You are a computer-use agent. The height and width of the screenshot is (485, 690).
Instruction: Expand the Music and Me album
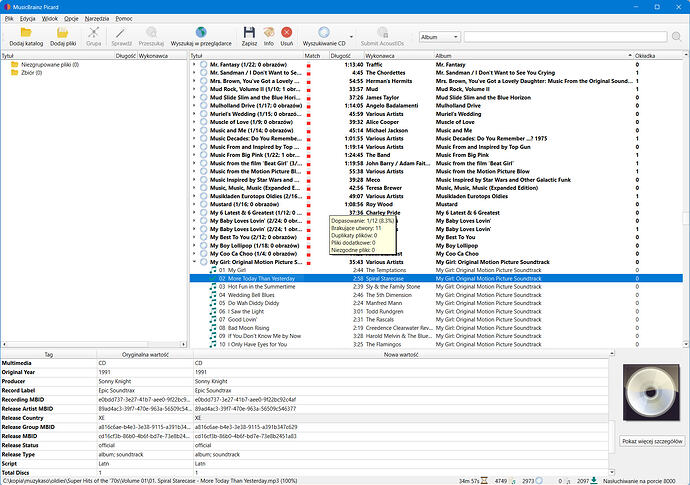194,130
